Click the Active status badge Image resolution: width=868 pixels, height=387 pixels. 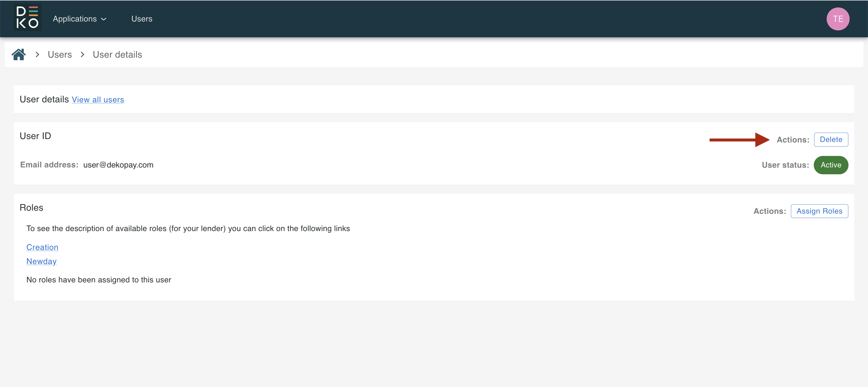[831, 165]
